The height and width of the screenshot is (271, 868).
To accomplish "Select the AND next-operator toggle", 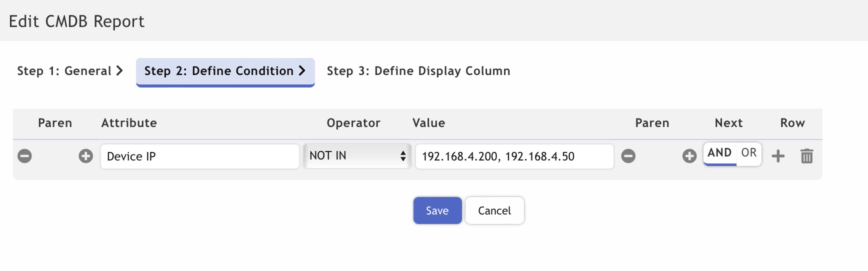I will click(x=719, y=153).
